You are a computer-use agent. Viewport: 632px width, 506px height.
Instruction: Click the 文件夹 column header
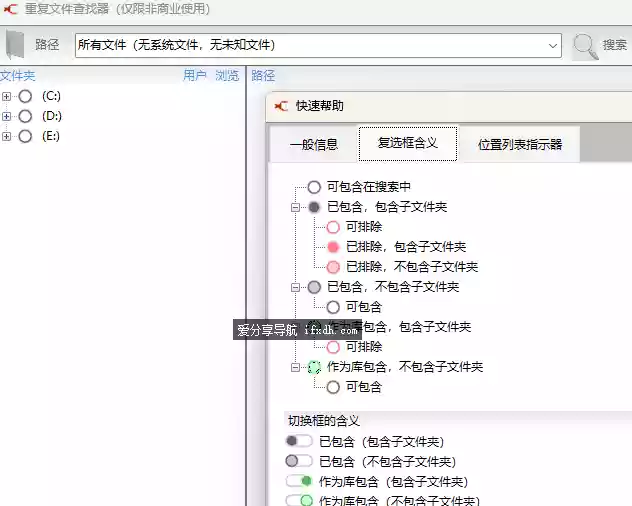(x=18, y=75)
